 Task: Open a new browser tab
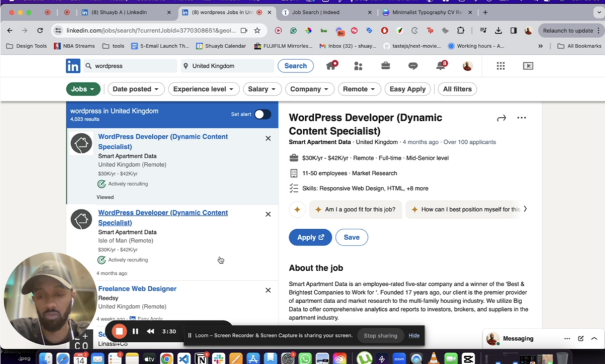click(485, 13)
